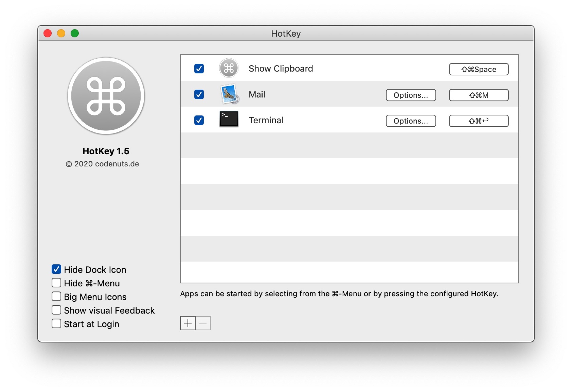Uncheck the Show Clipboard entry checkbox
The height and width of the screenshot is (392, 572).
click(x=199, y=69)
